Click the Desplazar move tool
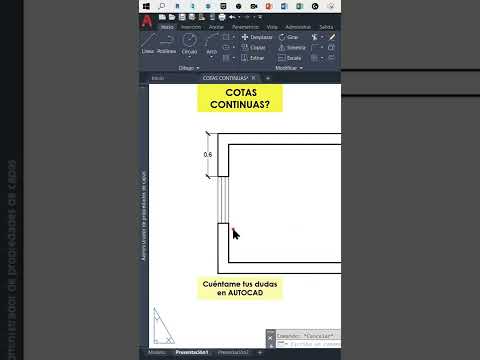This screenshot has width=480, height=360. tap(257, 37)
